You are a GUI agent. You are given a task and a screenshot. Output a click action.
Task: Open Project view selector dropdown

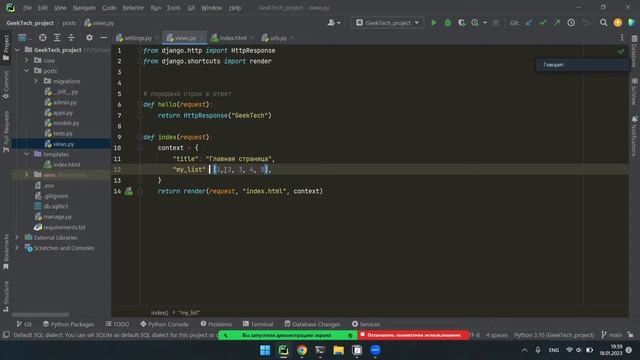coord(24,38)
